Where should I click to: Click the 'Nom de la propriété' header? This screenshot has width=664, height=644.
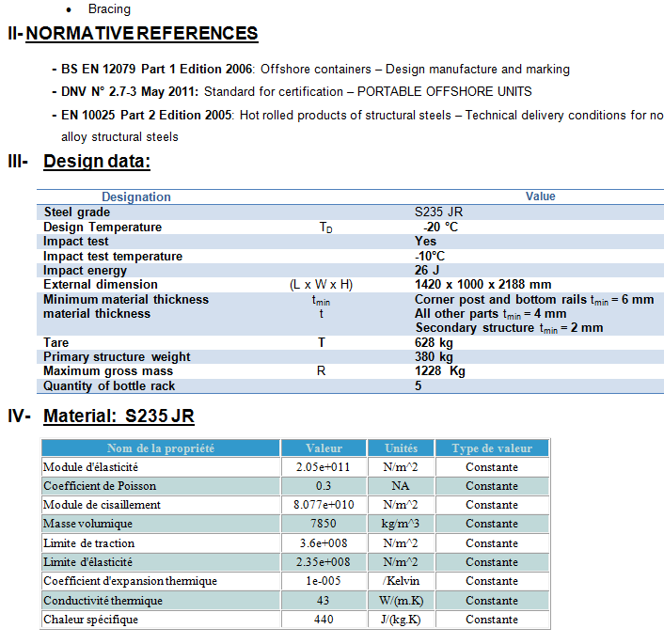tap(161, 448)
